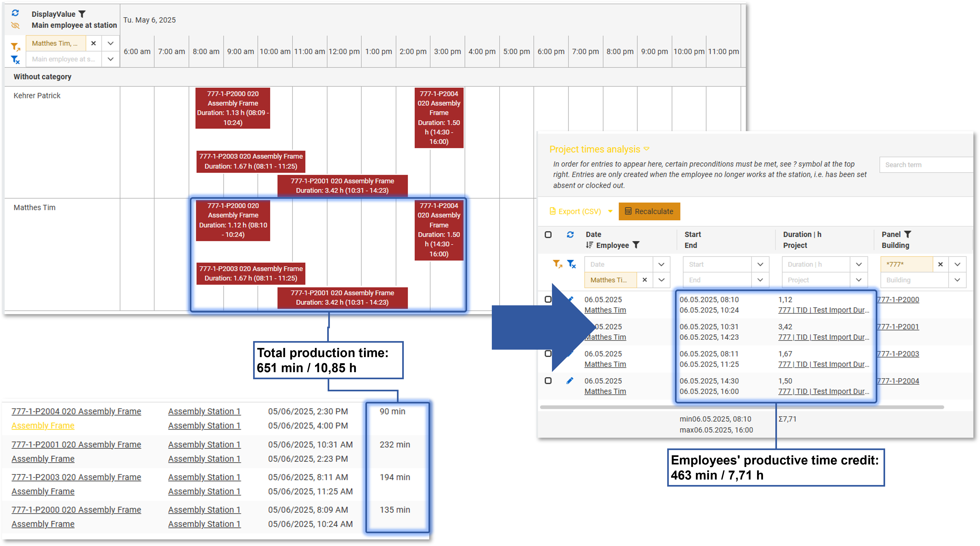Viewport: 980px width, 546px height.
Task: Check the row for panel 777-1-P2003
Action: click(x=548, y=354)
